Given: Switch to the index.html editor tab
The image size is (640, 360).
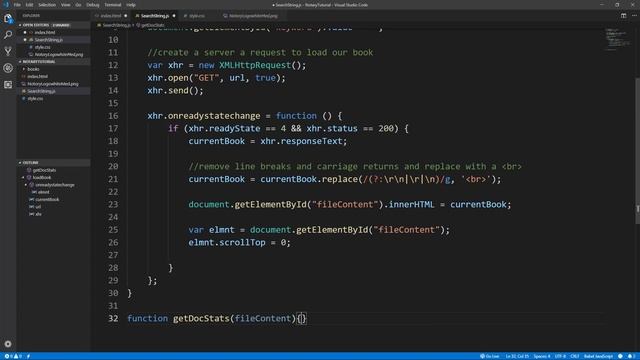Looking at the screenshot, I should (x=111, y=16).
